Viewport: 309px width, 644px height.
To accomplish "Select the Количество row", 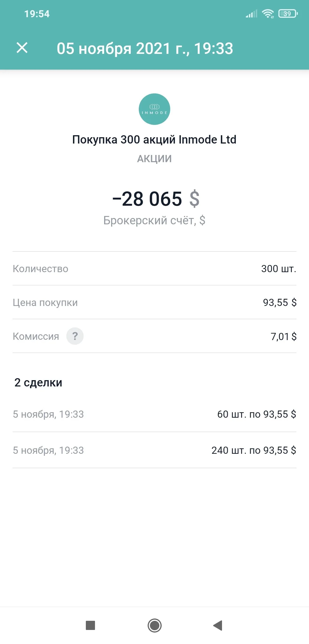I will [154, 268].
